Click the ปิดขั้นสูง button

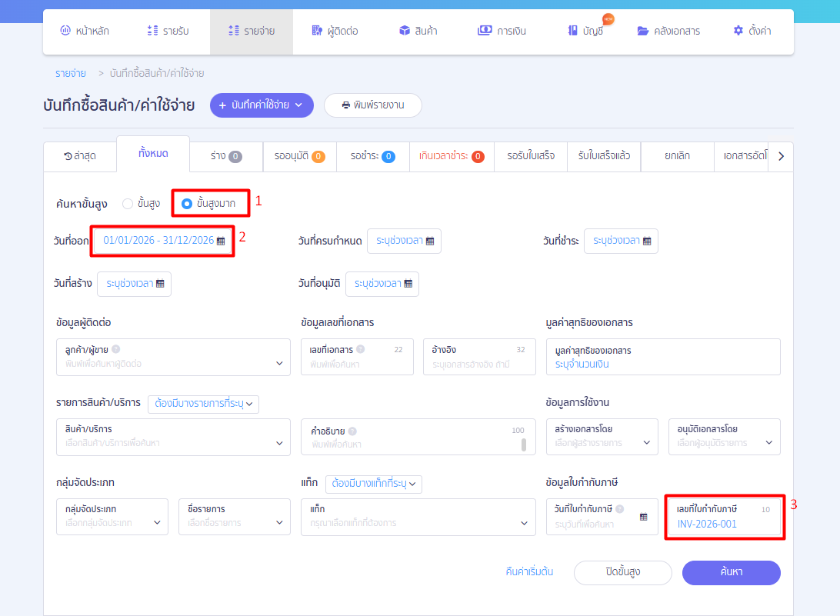click(x=622, y=573)
